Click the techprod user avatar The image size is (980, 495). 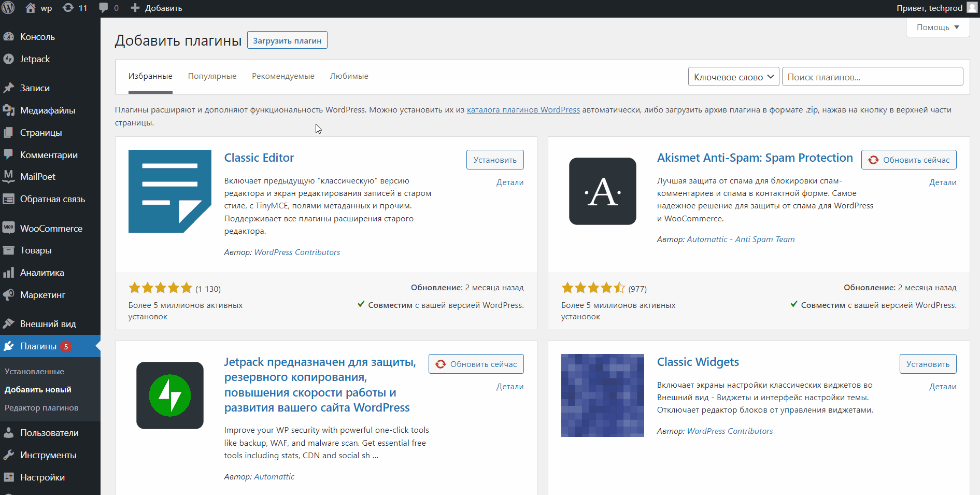tap(972, 8)
